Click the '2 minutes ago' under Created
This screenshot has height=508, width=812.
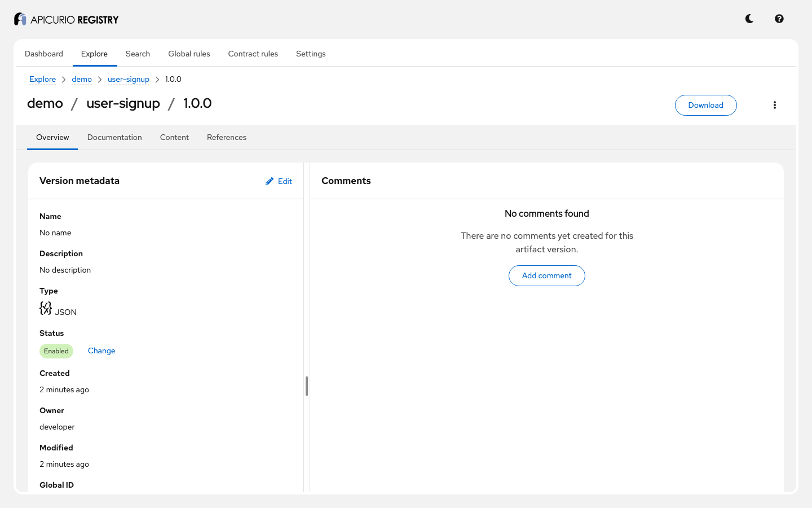(64, 389)
